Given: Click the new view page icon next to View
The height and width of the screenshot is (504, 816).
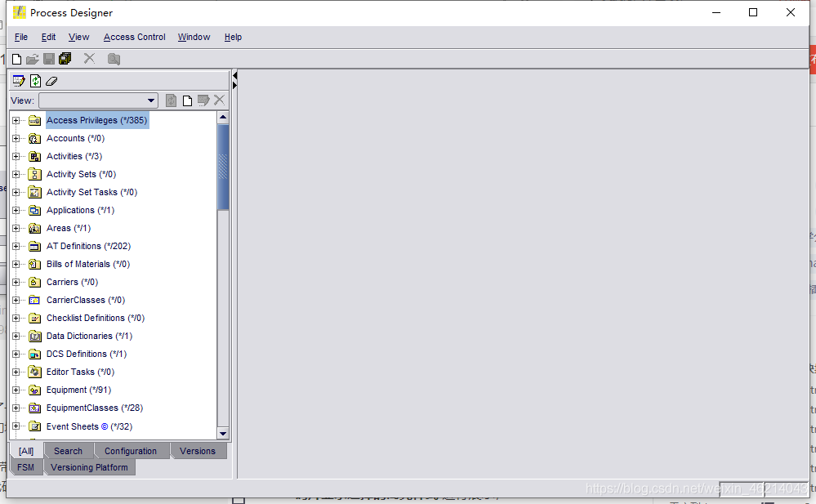Looking at the screenshot, I should click(x=187, y=100).
